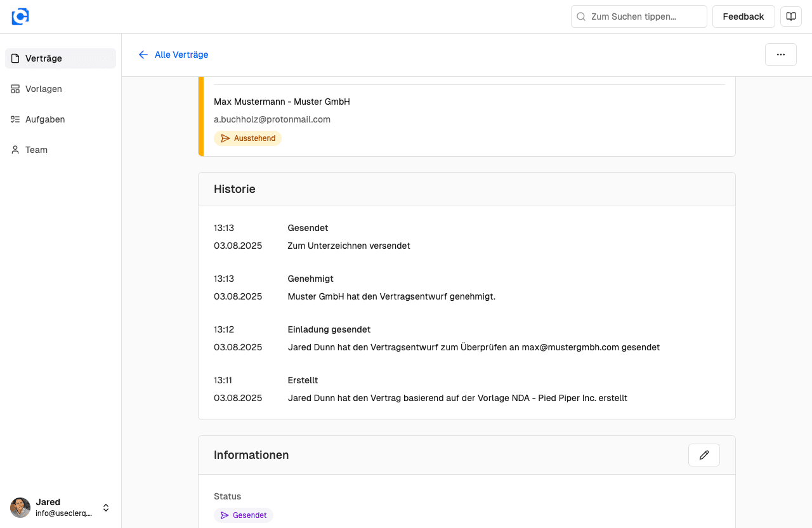Click the Verträge document icon in sidebar

pyautogui.click(x=15, y=58)
